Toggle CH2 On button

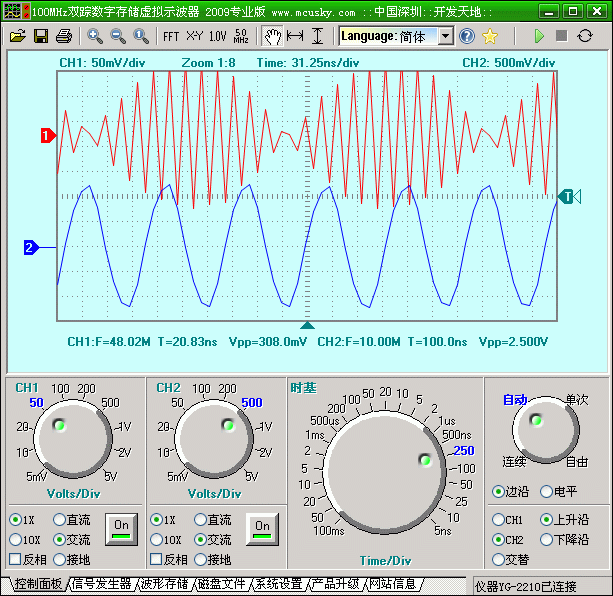click(262, 527)
